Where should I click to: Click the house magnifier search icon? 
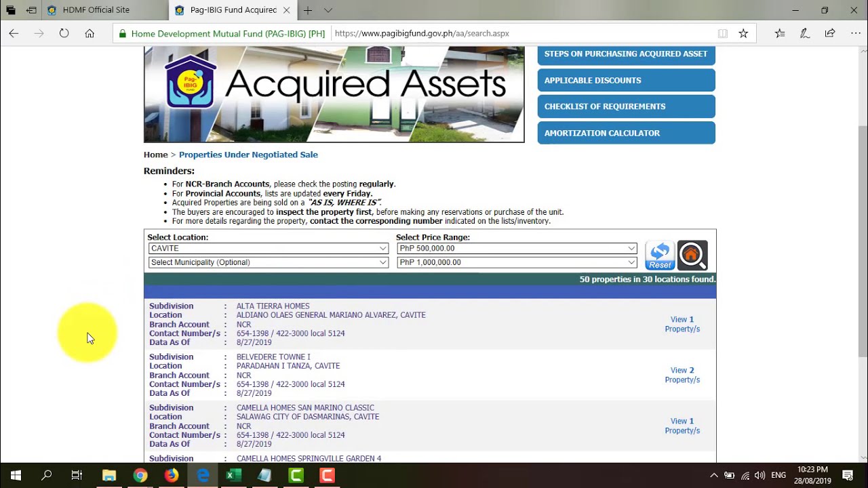click(x=692, y=256)
